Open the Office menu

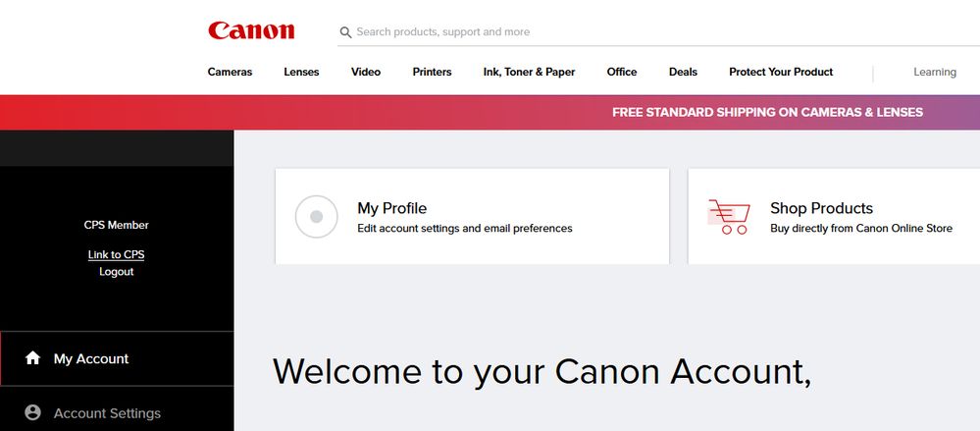tap(622, 72)
